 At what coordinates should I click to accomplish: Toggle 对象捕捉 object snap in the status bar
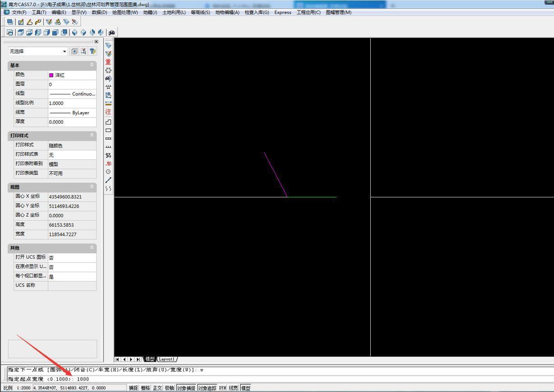[x=186, y=388]
